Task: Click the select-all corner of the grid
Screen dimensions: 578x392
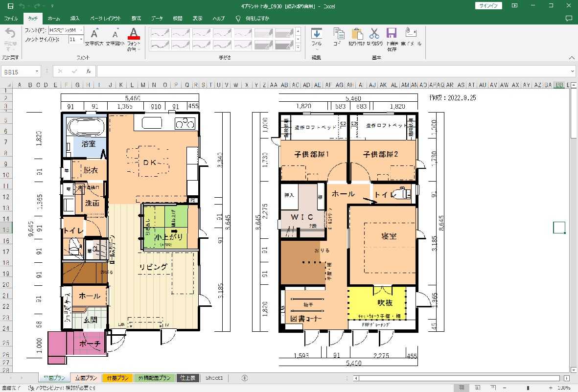Action: 6,85
